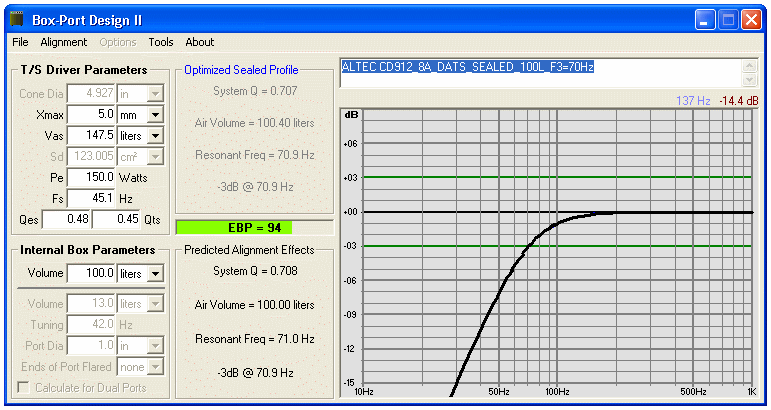Toggle Calculate for Dual Ports checkbox
771x410 pixels.
tap(23, 388)
